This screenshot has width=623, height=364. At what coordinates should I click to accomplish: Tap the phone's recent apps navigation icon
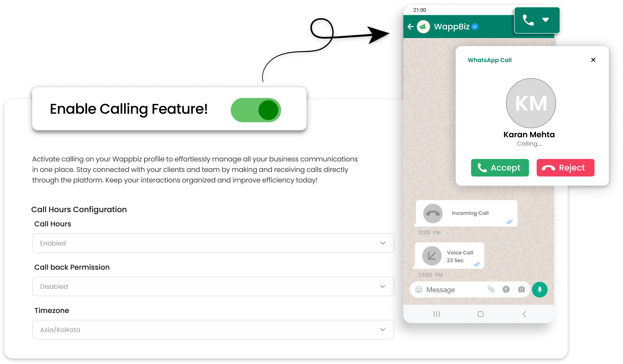[x=437, y=314]
